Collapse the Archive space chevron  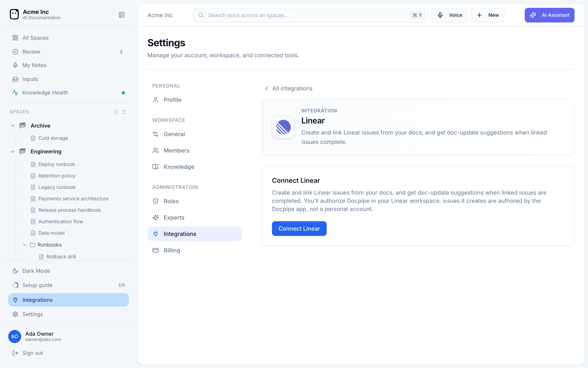[x=13, y=126]
